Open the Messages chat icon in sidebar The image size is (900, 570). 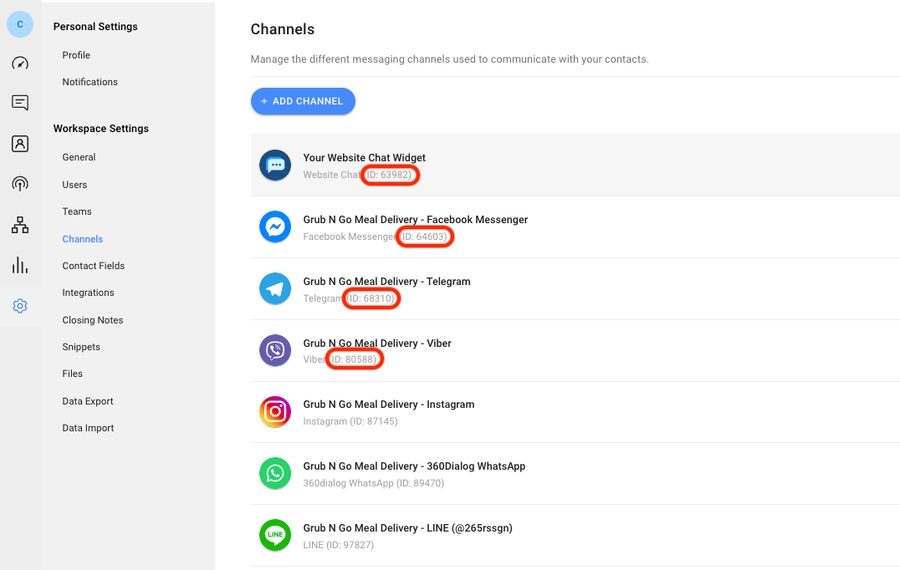[x=20, y=103]
